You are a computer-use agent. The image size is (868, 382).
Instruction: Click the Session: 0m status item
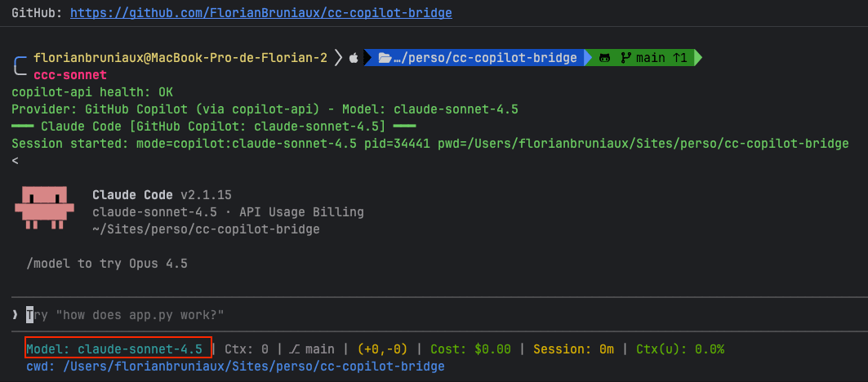coord(574,349)
